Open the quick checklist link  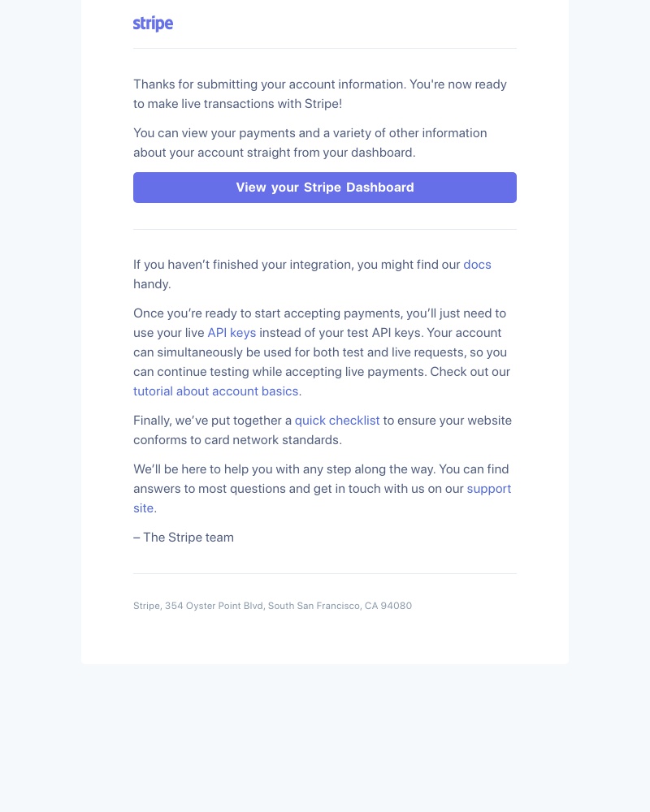click(337, 420)
